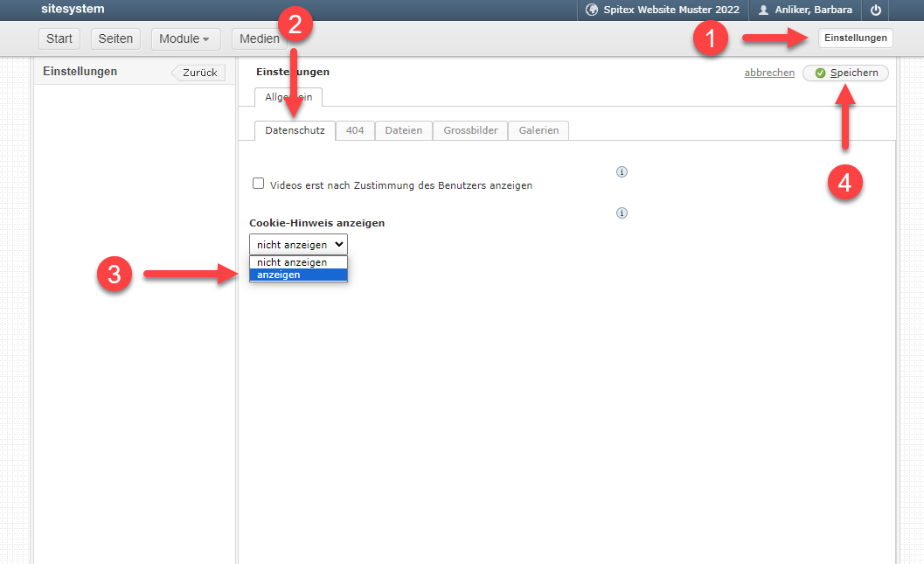
Task: Click info icon above Cookie-Hinweis setting
Action: 622,213
